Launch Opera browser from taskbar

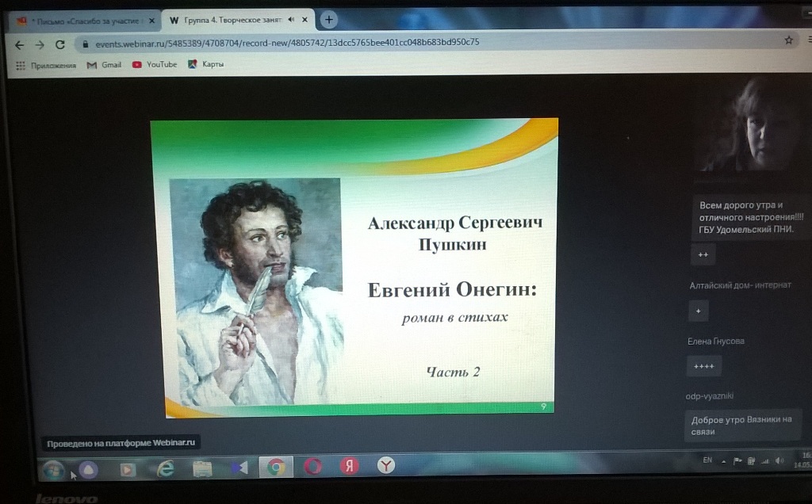pos(312,467)
